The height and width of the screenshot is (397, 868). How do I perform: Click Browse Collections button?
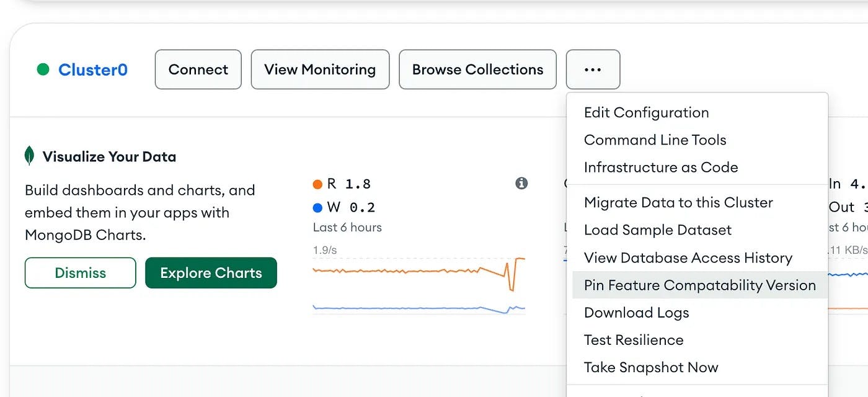point(477,69)
